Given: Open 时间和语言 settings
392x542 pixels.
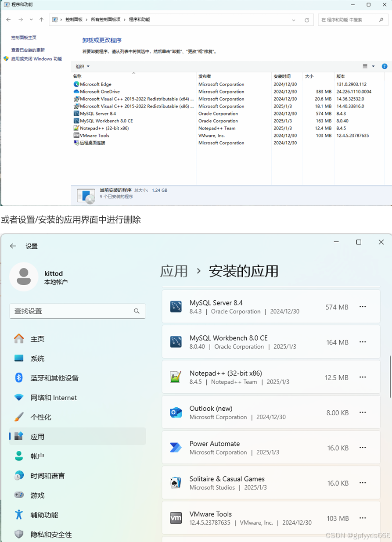Looking at the screenshot, I should tap(78, 476).
